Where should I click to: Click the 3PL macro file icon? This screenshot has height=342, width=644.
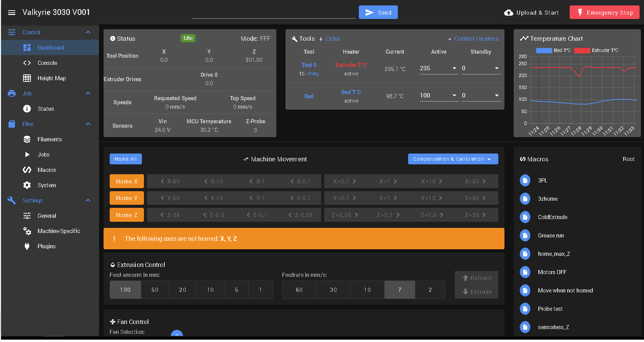pos(525,180)
